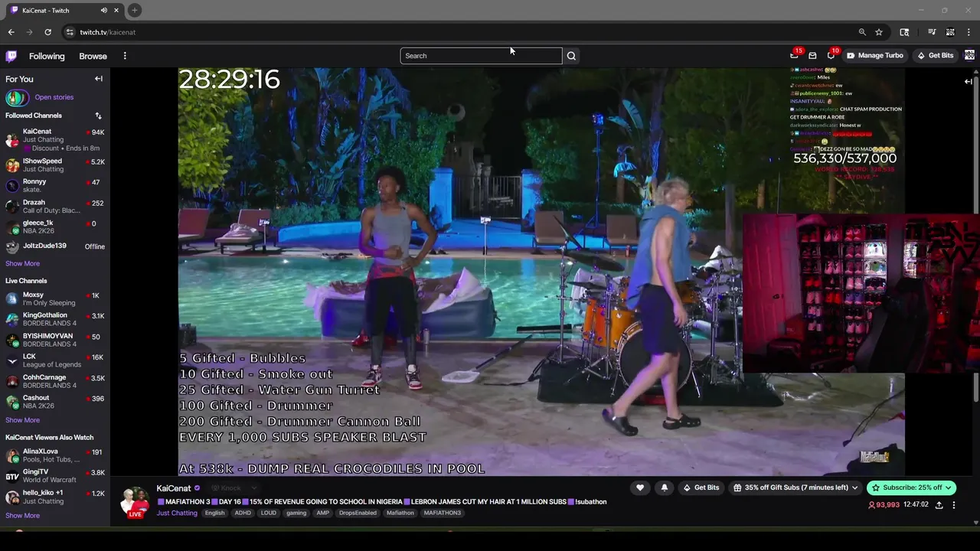Click Get Bits below the stream
The image size is (980, 551).
pos(701,487)
